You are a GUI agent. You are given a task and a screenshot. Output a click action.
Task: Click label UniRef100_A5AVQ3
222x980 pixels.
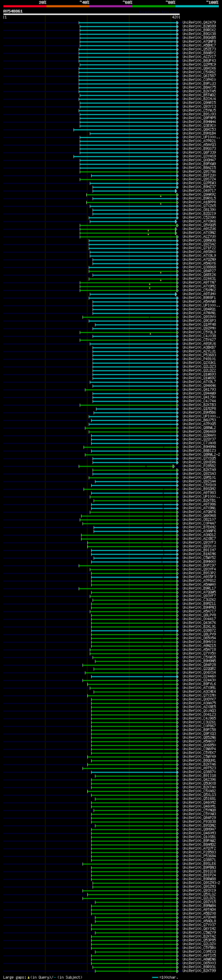[199, 145]
